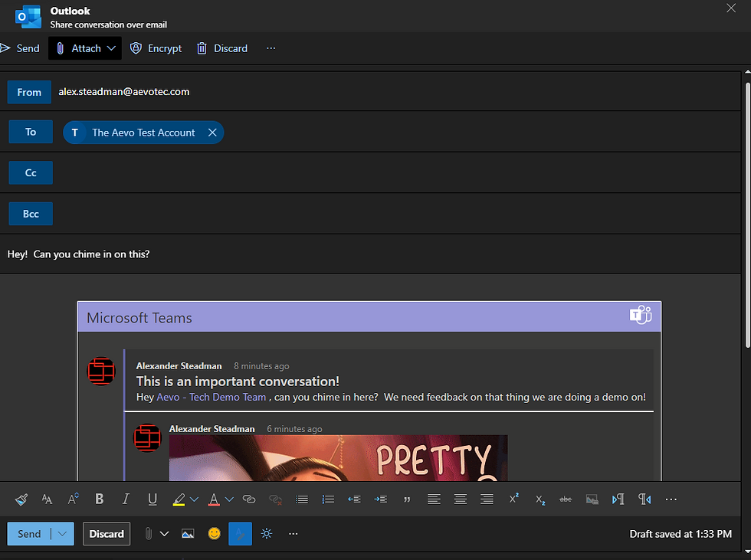Send the email from top toolbar
Image resolution: width=751 pixels, height=560 pixels.
tap(20, 48)
